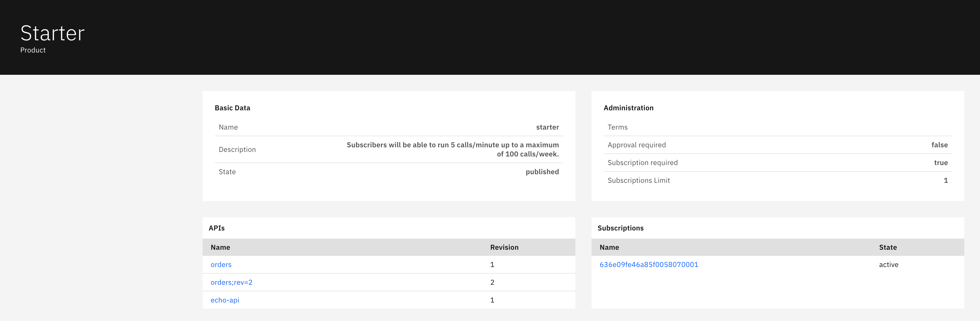Click the Subscriptions State column header

point(888,247)
